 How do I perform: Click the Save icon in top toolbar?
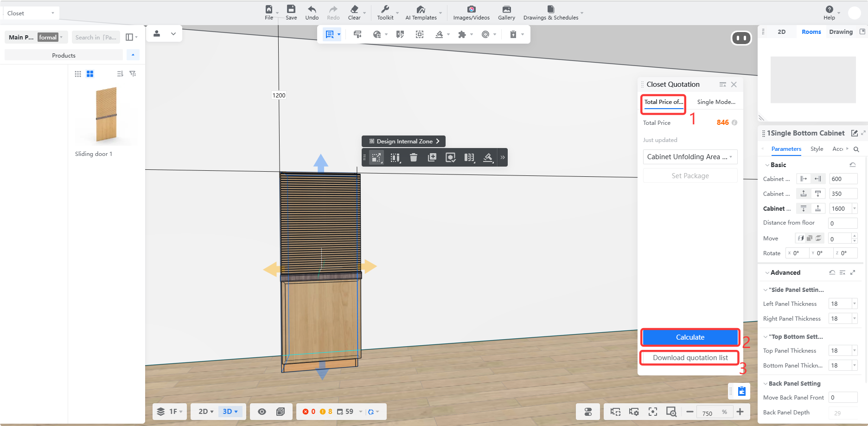291,9
